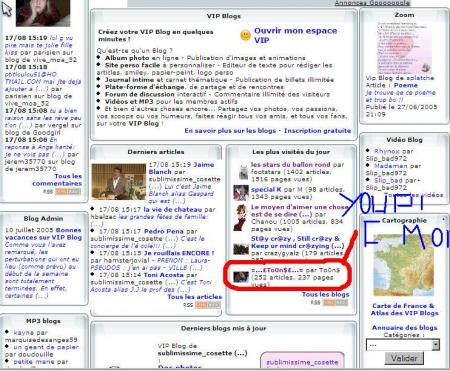
Task: Open the 15:19 comment by parisien
Action: pyautogui.click(x=39, y=45)
